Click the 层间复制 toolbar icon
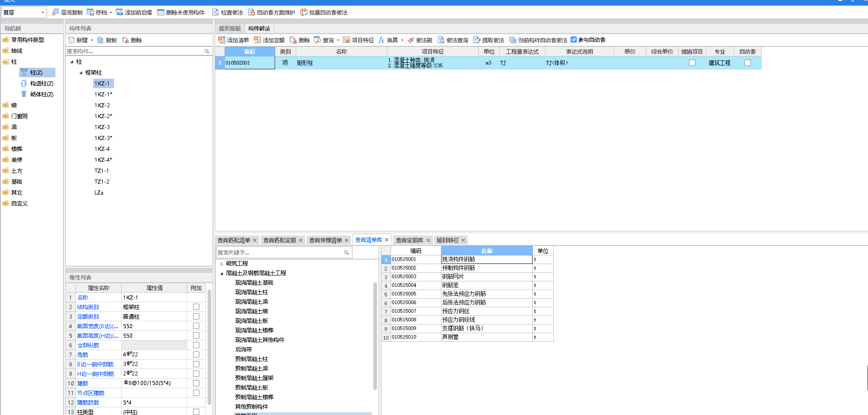The height and width of the screenshot is (415, 868). 55,12
